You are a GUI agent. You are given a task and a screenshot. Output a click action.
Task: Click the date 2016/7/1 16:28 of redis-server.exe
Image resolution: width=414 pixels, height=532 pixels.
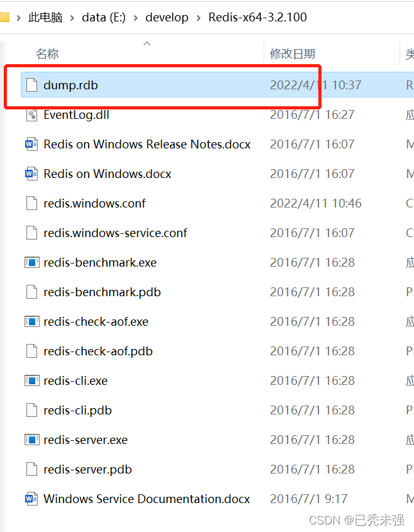tap(312, 440)
